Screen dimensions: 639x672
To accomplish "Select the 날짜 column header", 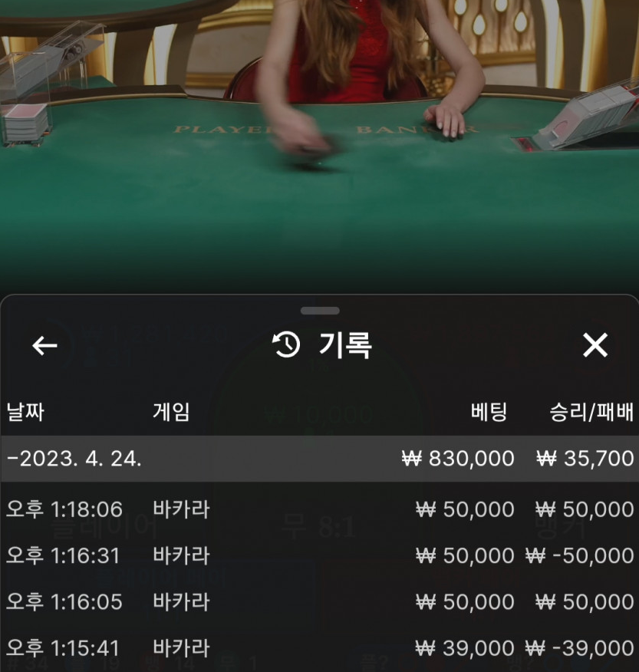I will [25, 412].
